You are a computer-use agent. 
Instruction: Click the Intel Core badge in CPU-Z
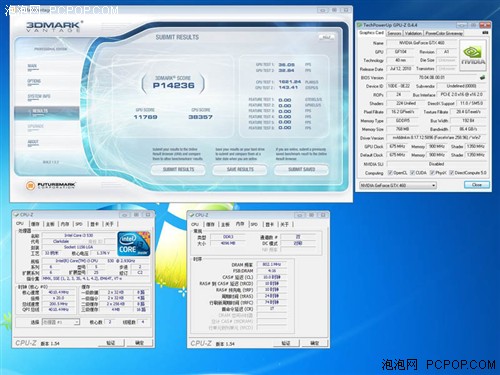pos(134,244)
